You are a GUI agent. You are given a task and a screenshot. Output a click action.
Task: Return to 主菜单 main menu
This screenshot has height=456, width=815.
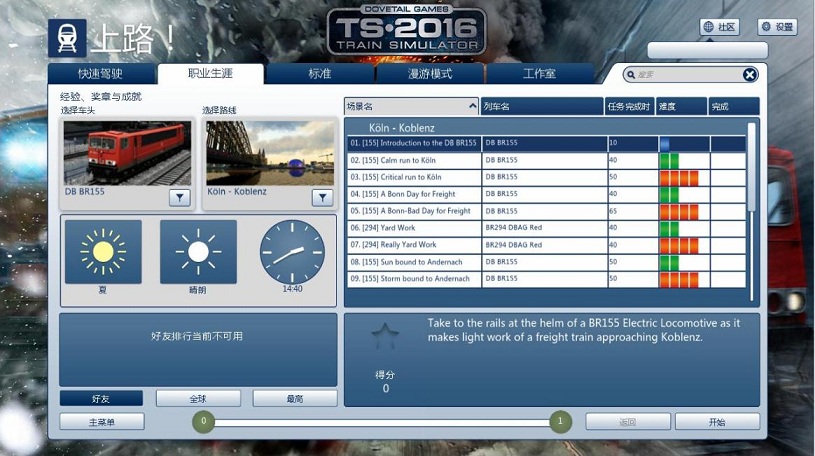(102, 422)
